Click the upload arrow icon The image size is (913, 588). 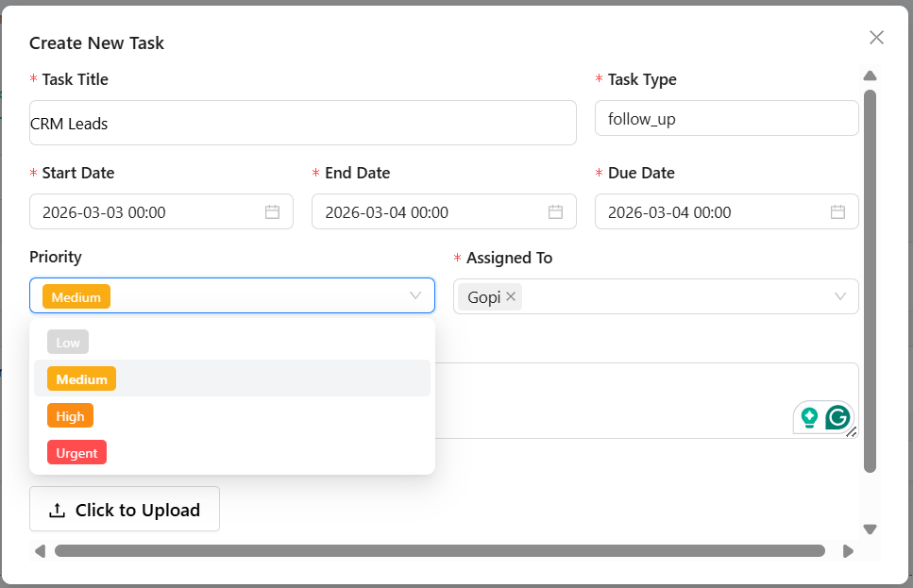(55, 509)
